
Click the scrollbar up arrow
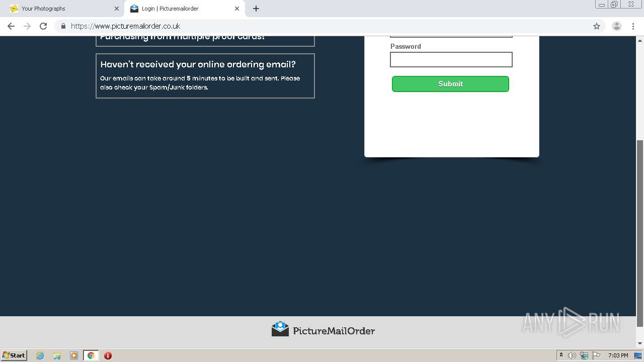(x=640, y=40)
